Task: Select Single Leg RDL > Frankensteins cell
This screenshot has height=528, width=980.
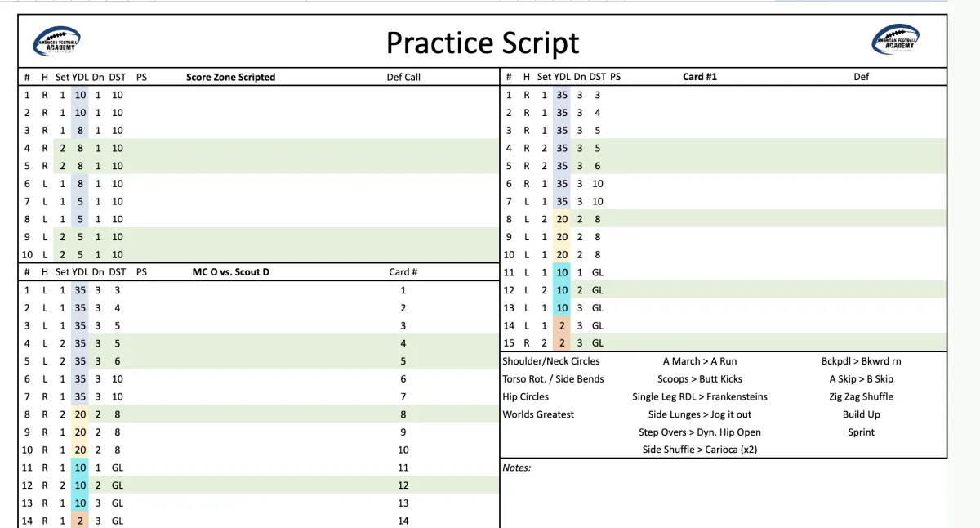Action: point(699,397)
